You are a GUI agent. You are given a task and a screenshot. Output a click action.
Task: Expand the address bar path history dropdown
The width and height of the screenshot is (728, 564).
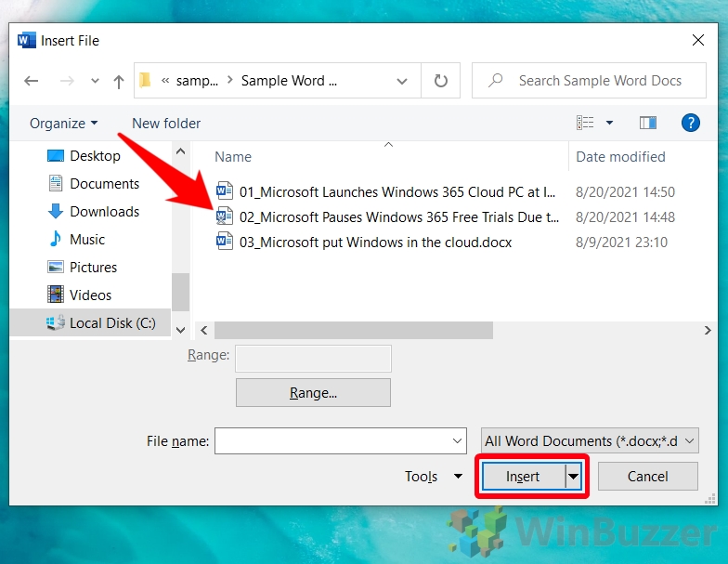(x=402, y=82)
